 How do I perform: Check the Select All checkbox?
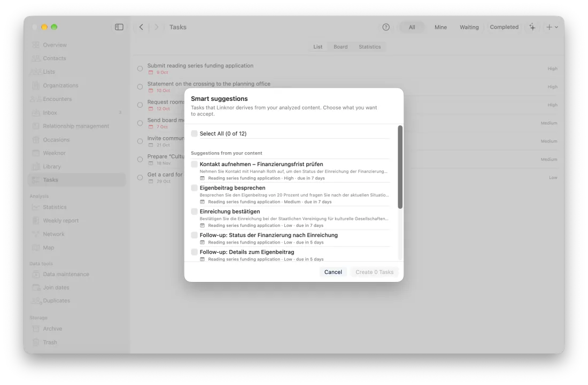[194, 133]
